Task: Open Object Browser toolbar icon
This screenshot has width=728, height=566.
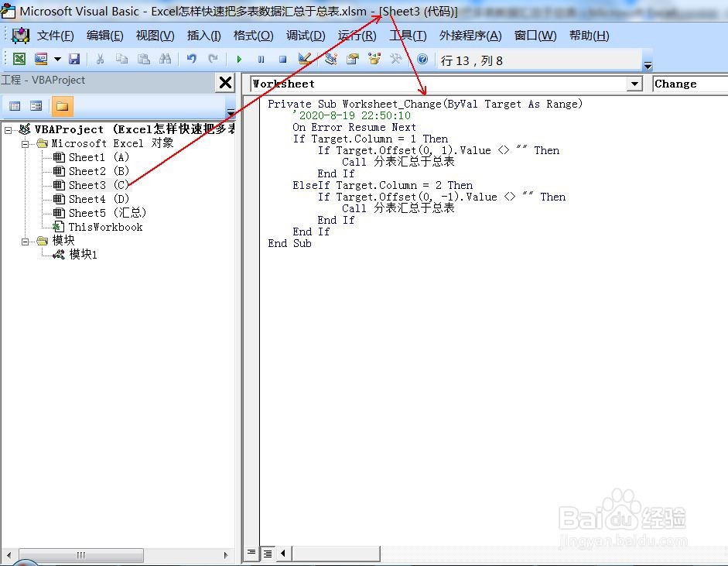Action: tap(374, 59)
